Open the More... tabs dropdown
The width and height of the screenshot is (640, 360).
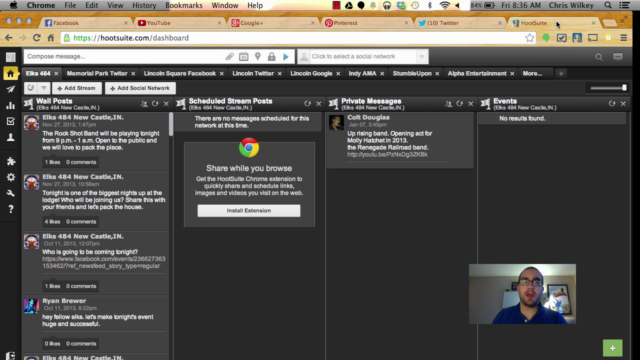(532, 73)
